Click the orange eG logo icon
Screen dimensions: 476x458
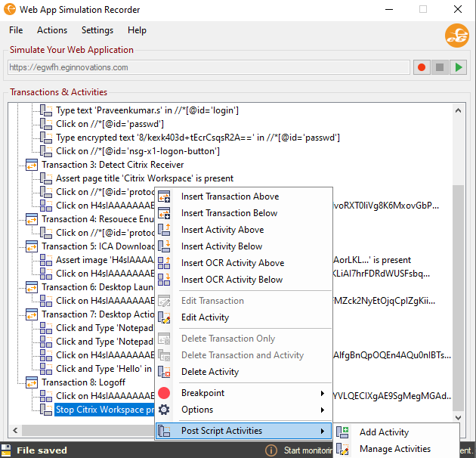click(x=457, y=36)
